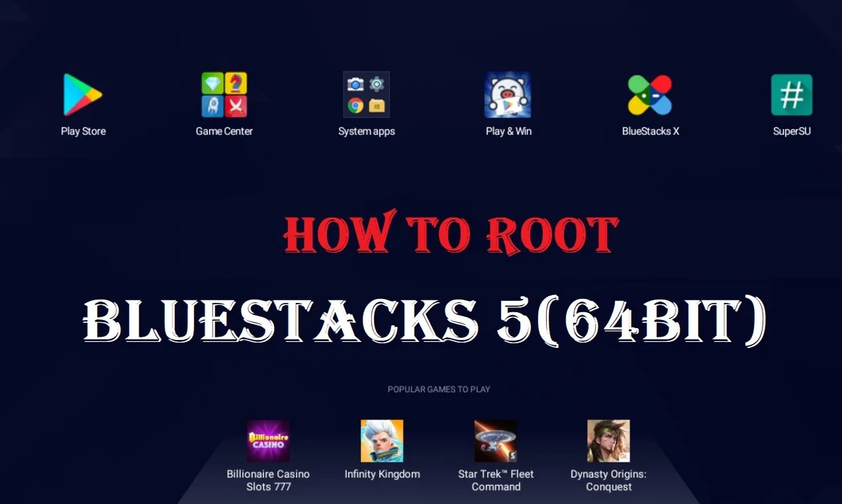Select the Infinity Kingdom title text
The image size is (842, 504).
pos(382,474)
